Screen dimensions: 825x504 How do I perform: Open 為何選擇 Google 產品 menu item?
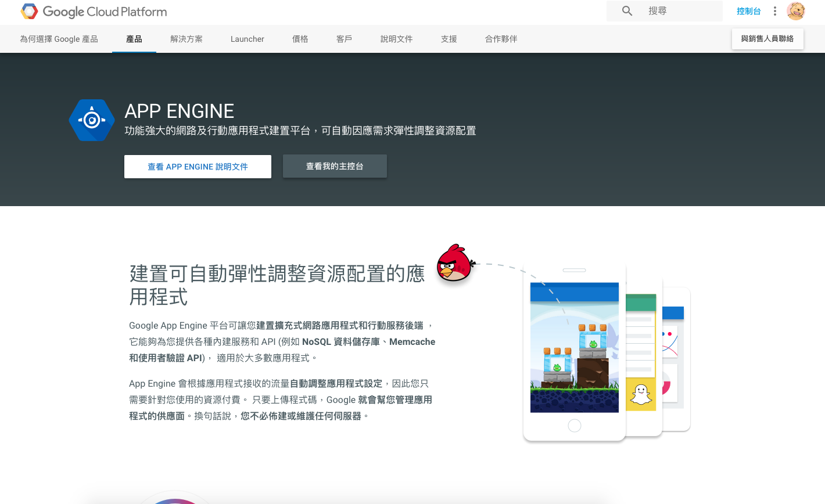59,39
